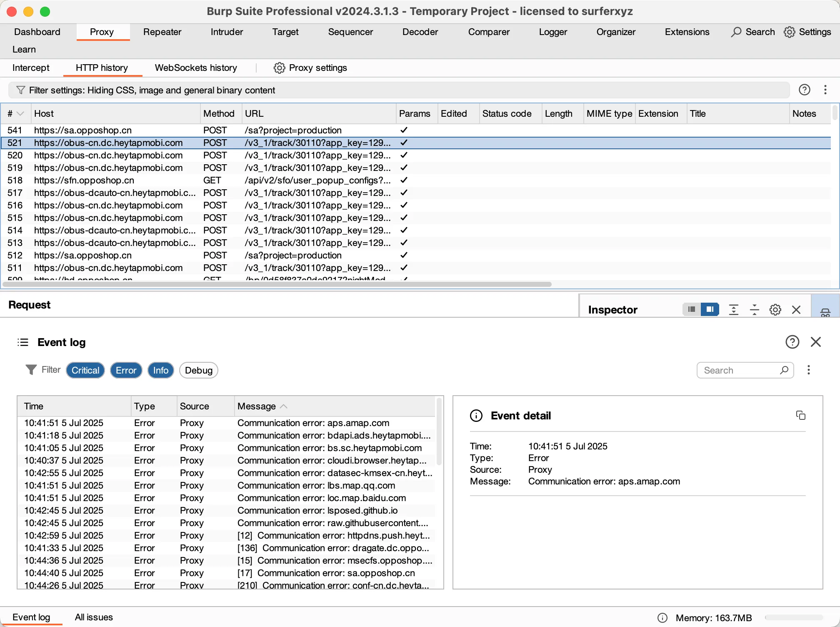Image resolution: width=840 pixels, height=627 pixels.
Task: Click the Event log vertical scrollbar
Action: point(439,431)
